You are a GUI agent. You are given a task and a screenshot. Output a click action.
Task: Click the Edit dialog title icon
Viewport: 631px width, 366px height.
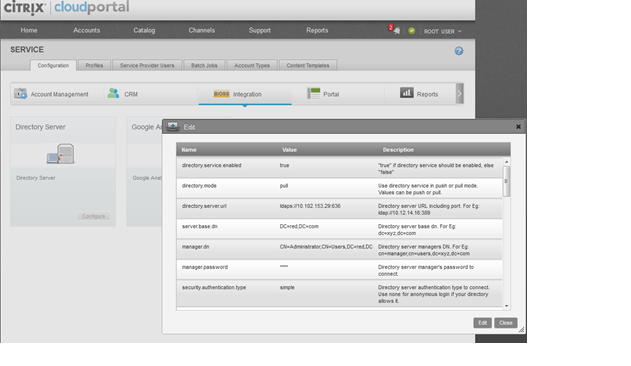[x=173, y=126]
